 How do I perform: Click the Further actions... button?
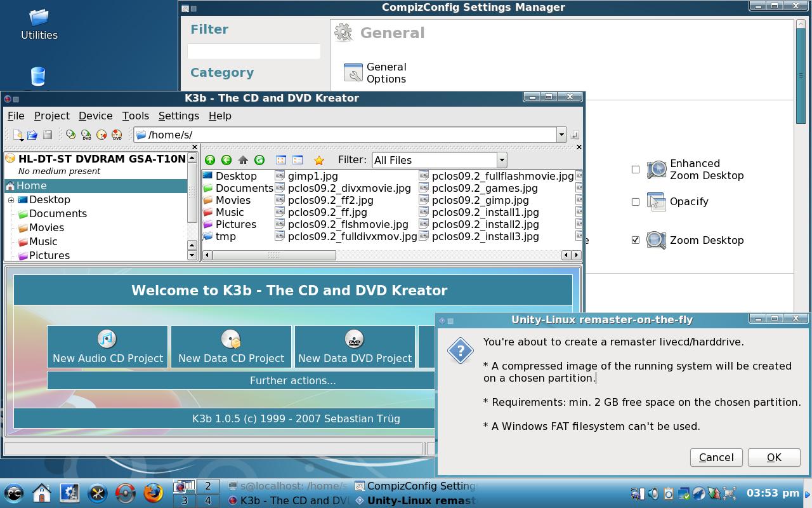[x=241, y=380]
